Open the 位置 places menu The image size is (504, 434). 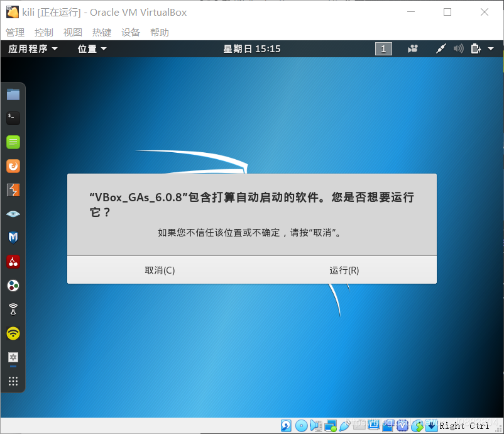tap(92, 49)
